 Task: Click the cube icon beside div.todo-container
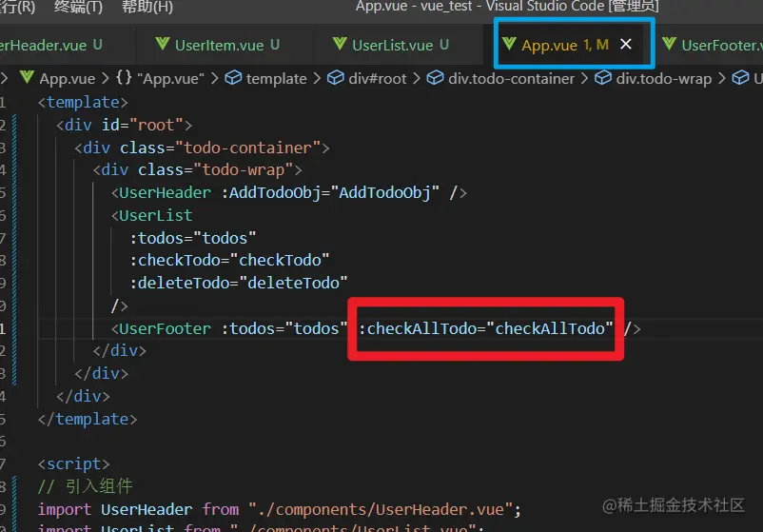[435, 77]
